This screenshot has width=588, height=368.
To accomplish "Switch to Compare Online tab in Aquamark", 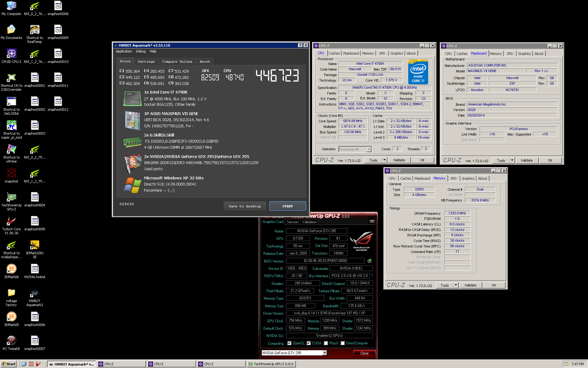I will tap(177, 62).
